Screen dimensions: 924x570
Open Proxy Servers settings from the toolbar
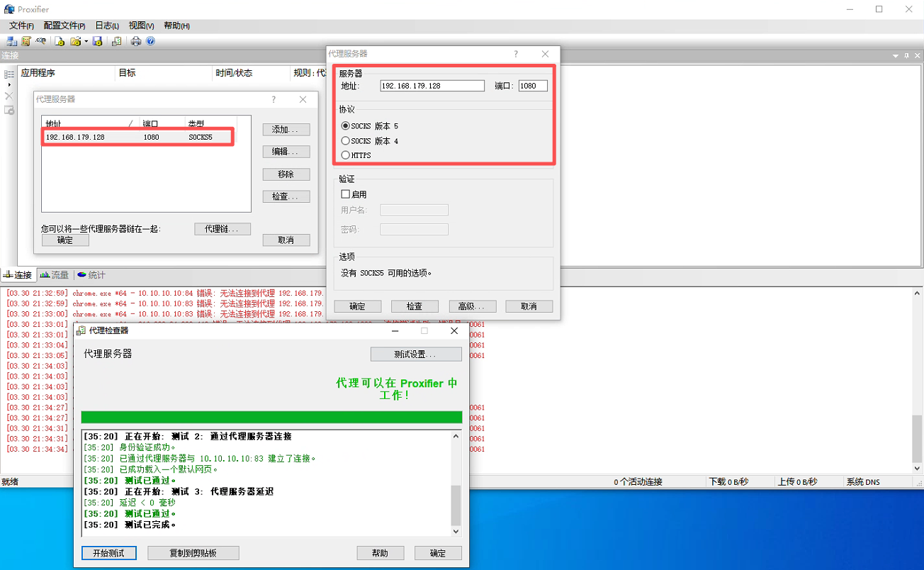tap(11, 41)
